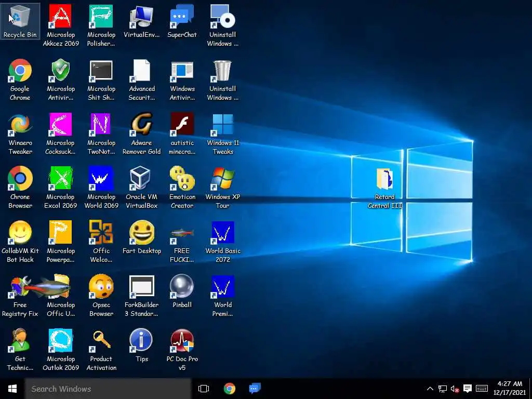Select the Microslop Outlok 2069 icon

[x=61, y=349]
